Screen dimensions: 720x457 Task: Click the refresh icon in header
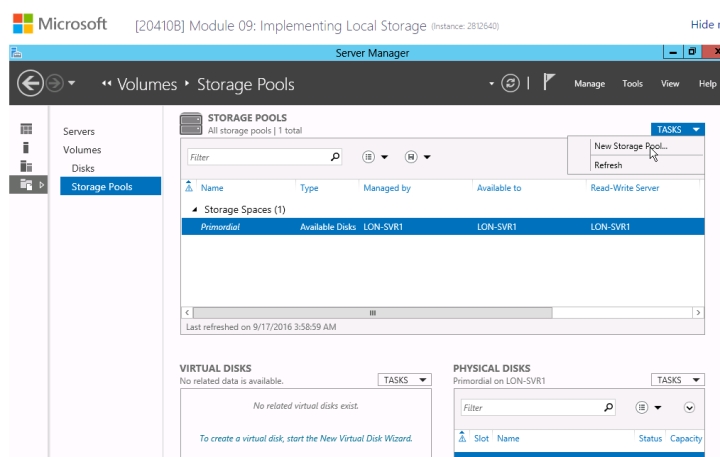pyautogui.click(x=510, y=84)
